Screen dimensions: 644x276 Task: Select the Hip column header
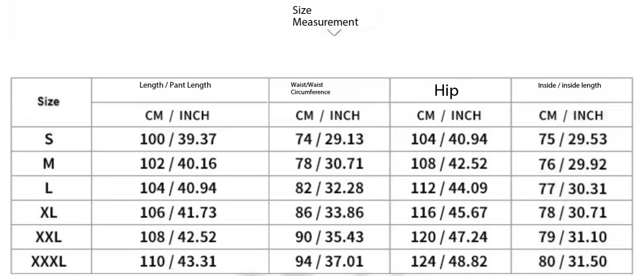(446, 90)
